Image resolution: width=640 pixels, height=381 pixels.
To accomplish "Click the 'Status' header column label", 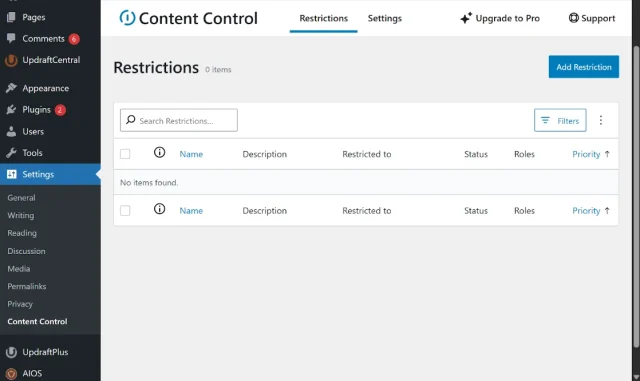I will point(476,154).
